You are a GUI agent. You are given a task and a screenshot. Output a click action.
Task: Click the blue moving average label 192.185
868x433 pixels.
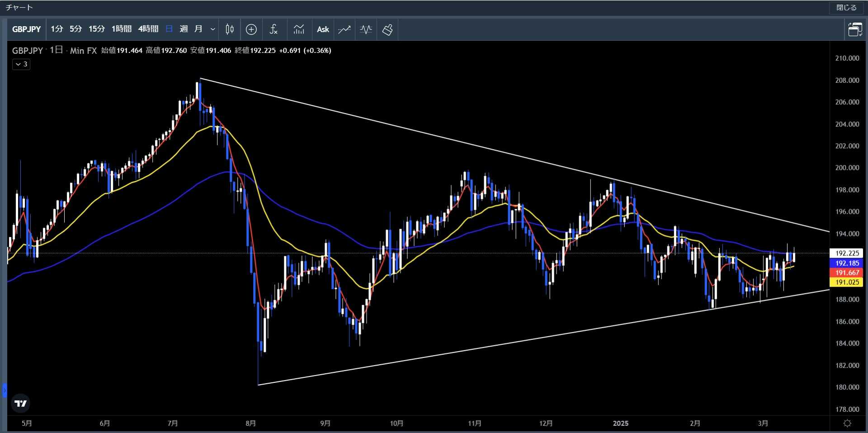click(847, 263)
